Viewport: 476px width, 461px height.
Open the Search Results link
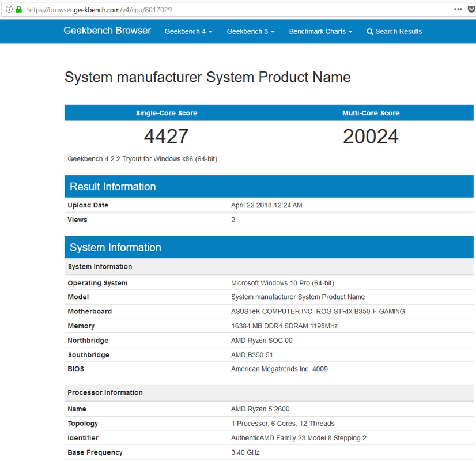[x=394, y=32]
